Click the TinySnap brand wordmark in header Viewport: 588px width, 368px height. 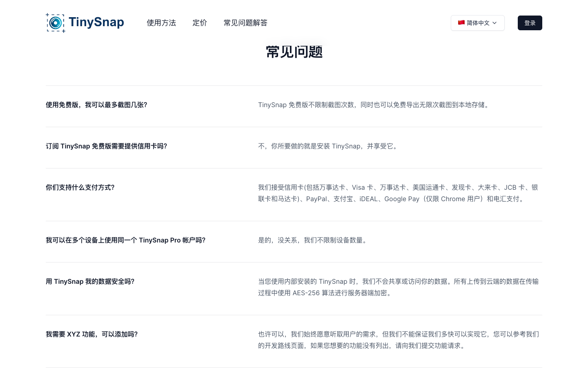click(x=96, y=22)
